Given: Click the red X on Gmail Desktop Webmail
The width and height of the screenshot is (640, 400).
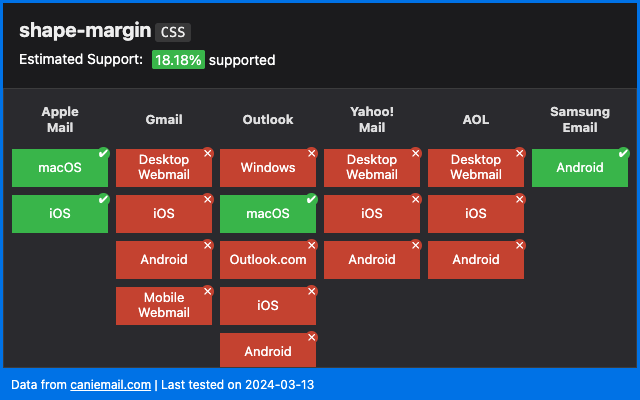Looking at the screenshot, I should [207, 153].
